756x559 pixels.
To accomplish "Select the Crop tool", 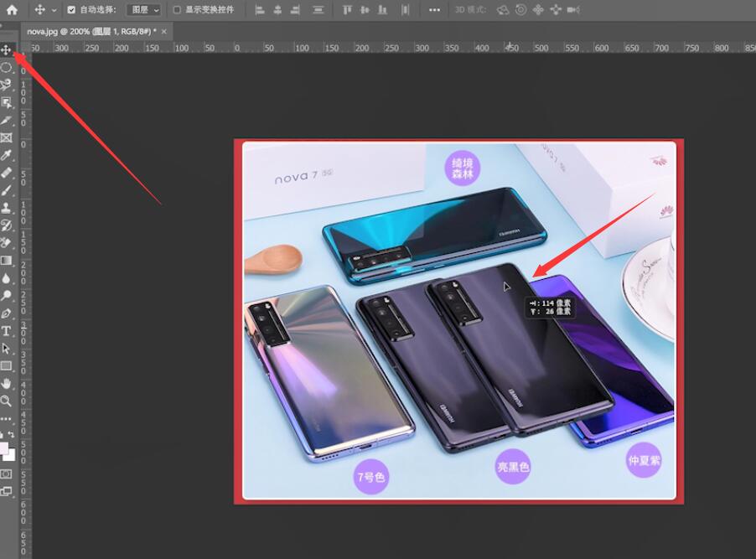I will pyautogui.click(x=6, y=120).
